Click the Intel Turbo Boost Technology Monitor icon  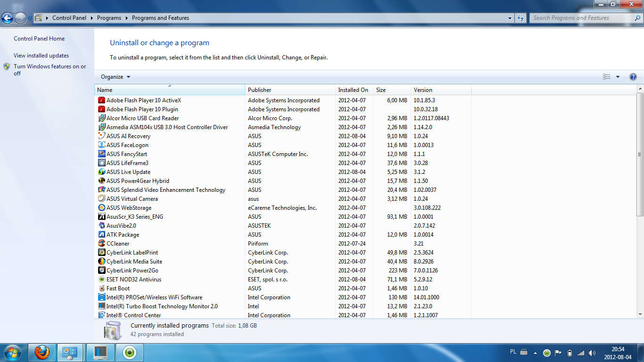click(101, 306)
